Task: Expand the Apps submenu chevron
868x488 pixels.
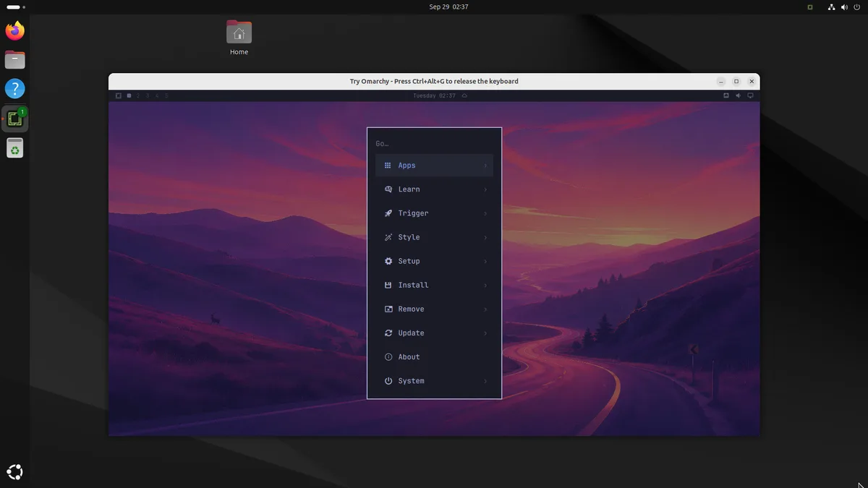Action: pyautogui.click(x=485, y=166)
